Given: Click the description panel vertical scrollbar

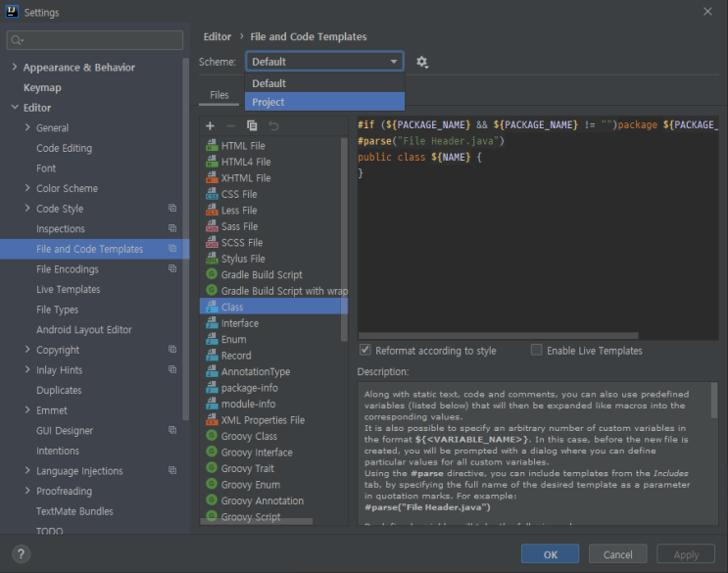Looking at the screenshot, I should coord(713,402).
